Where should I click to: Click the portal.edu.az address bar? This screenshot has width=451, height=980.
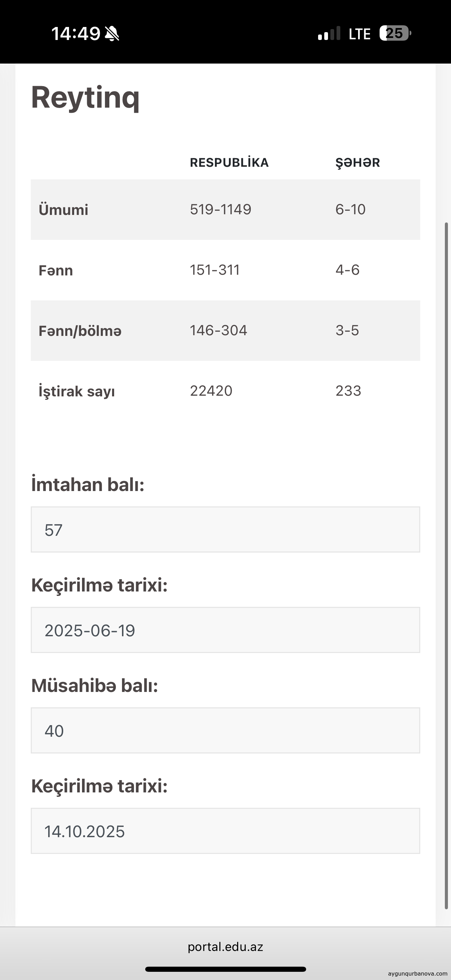(x=225, y=947)
